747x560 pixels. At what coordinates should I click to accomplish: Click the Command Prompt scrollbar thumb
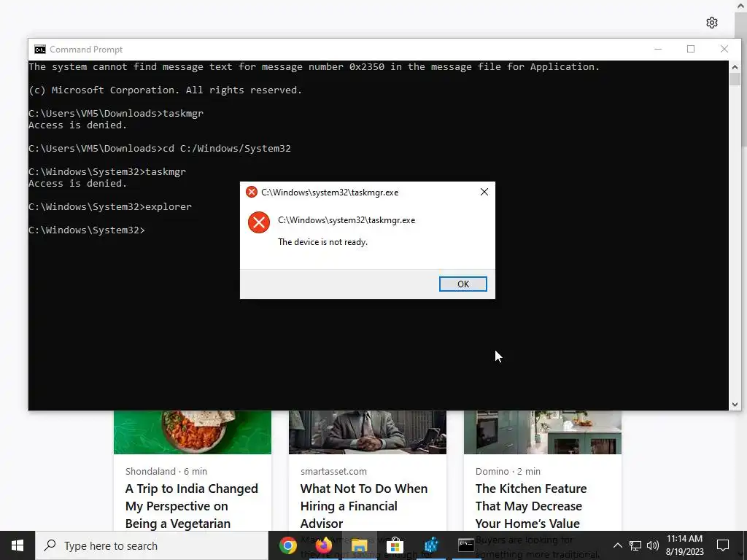pyautogui.click(x=735, y=79)
